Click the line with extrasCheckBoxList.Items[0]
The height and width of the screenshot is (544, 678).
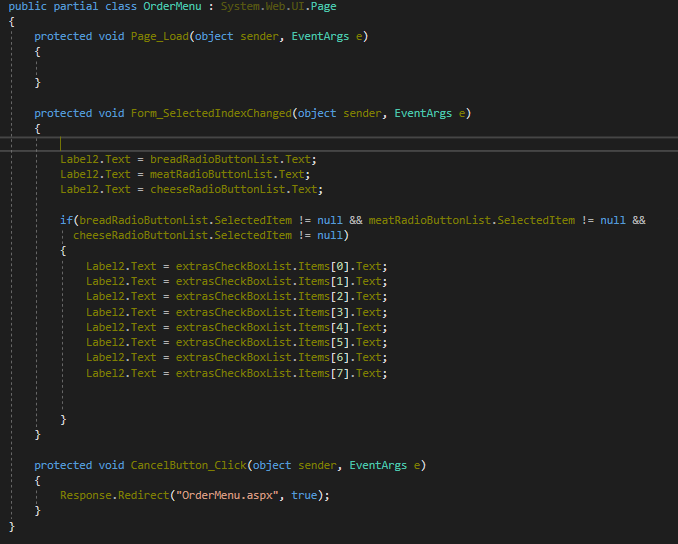[x=237, y=266]
